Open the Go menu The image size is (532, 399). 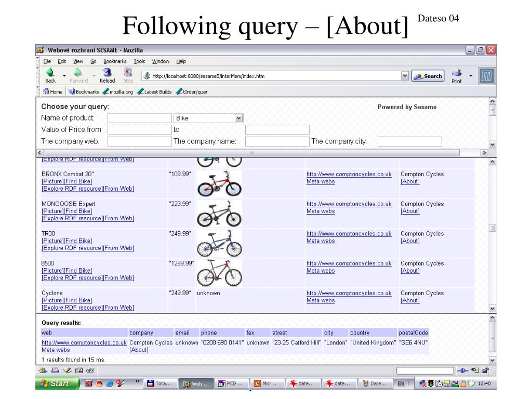(x=94, y=61)
